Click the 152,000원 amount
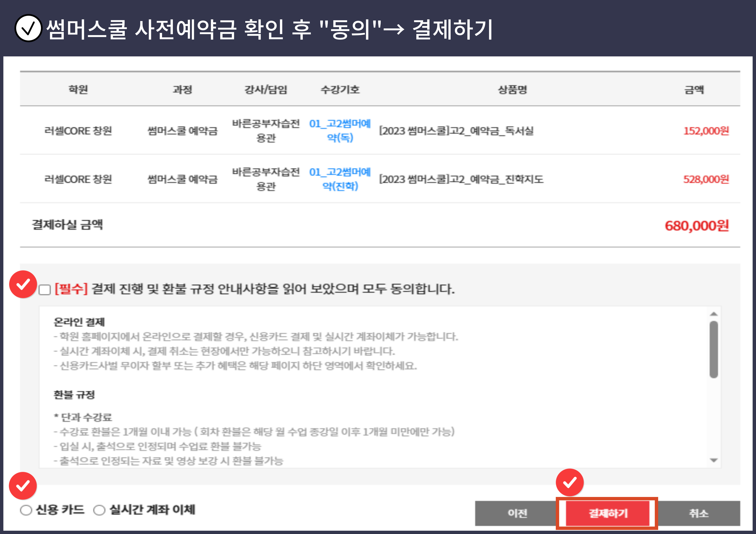 click(706, 131)
